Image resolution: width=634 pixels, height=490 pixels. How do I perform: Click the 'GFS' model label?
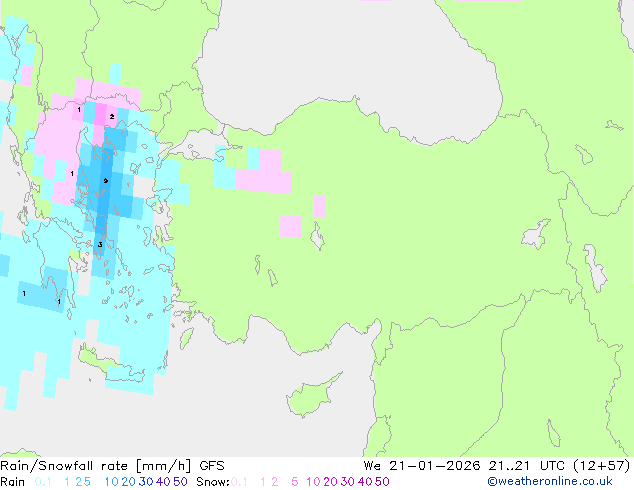[x=212, y=466]
